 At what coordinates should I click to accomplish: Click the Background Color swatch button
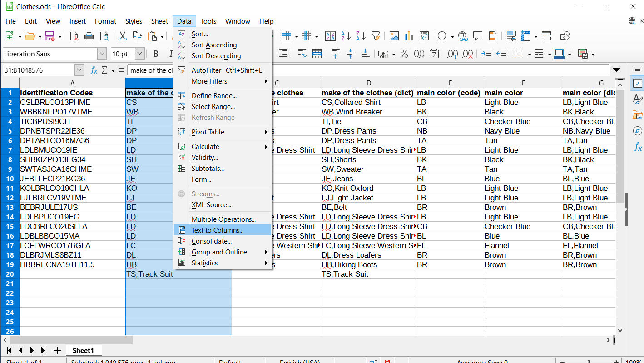tap(559, 54)
